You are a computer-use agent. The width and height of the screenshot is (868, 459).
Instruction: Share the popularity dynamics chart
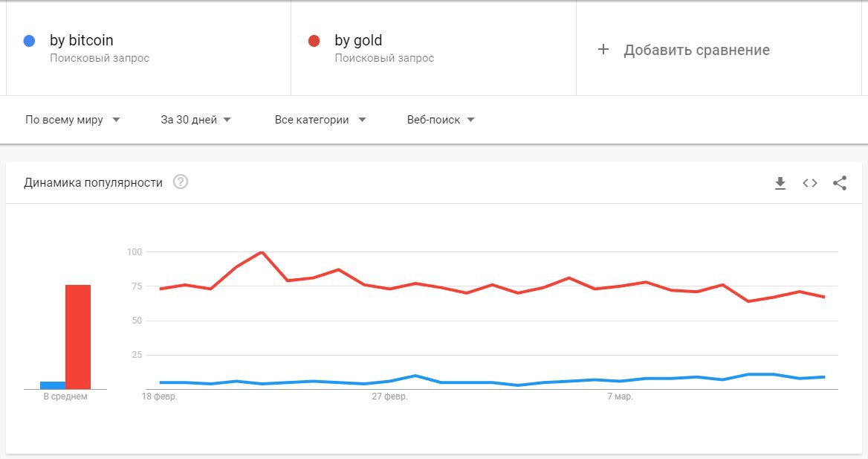(840, 183)
